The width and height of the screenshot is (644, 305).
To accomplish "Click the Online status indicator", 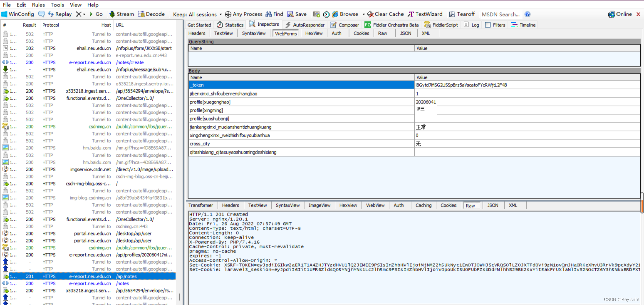I will click(x=620, y=14).
